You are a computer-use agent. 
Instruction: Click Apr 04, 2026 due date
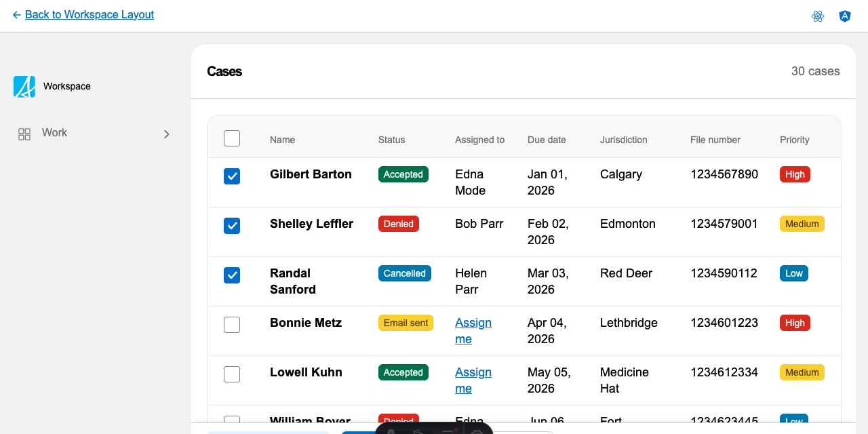click(x=547, y=331)
